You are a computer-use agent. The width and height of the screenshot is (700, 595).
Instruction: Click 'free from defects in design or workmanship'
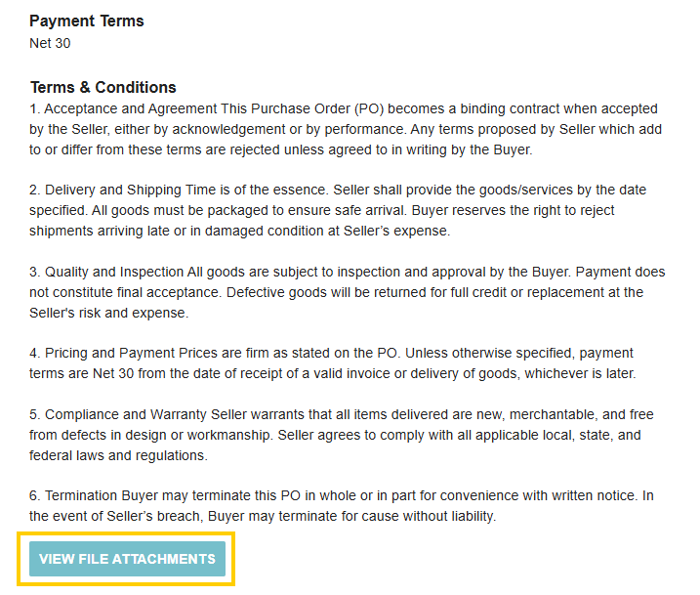pyautogui.click(x=150, y=435)
